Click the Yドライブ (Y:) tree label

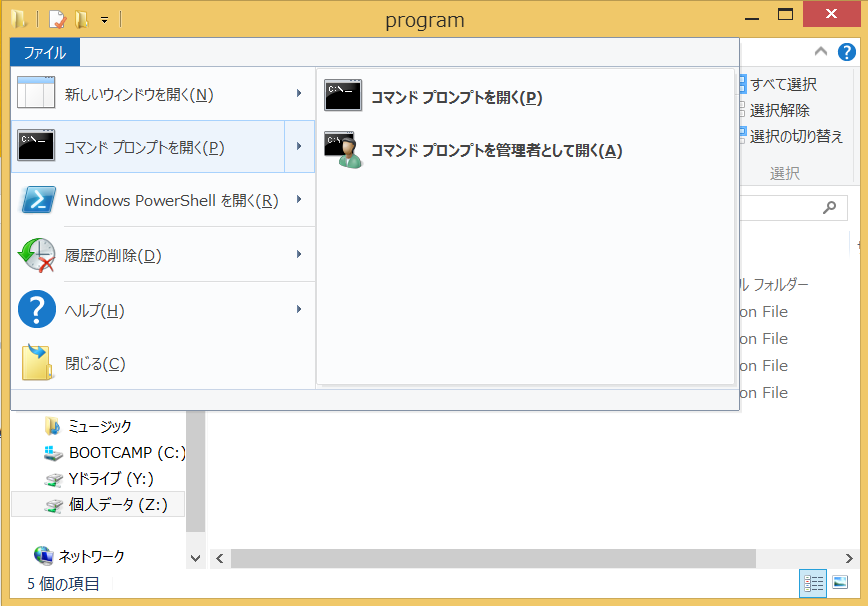pos(111,479)
